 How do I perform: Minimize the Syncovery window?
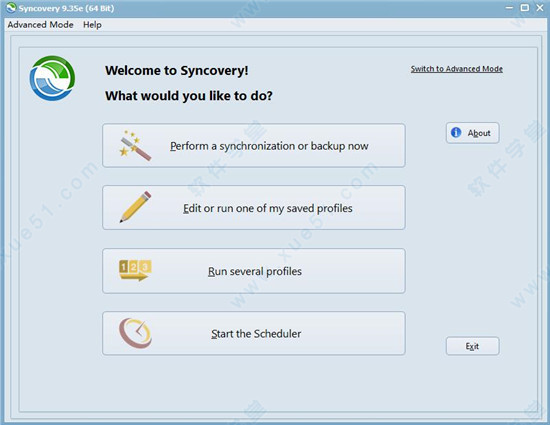tap(509, 8)
